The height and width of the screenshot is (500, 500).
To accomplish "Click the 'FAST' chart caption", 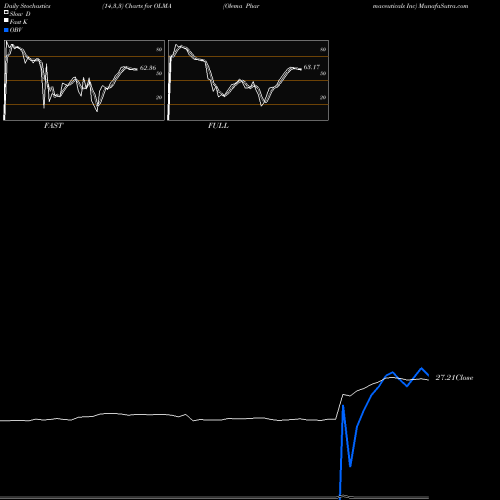I will (x=53, y=126).
